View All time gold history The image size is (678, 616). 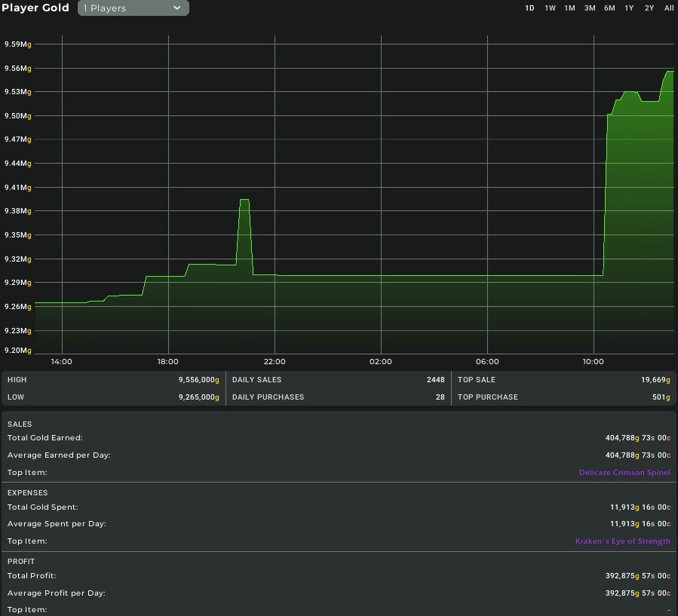click(x=669, y=8)
